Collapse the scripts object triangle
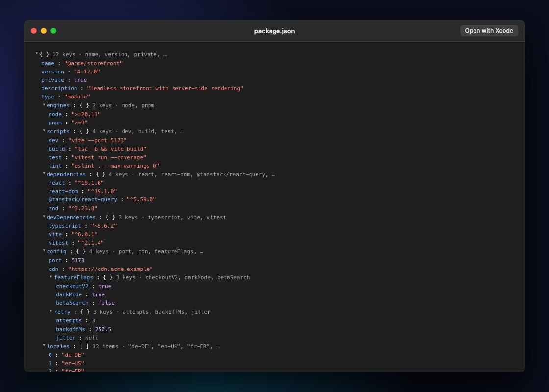549x392 pixels. click(x=44, y=130)
